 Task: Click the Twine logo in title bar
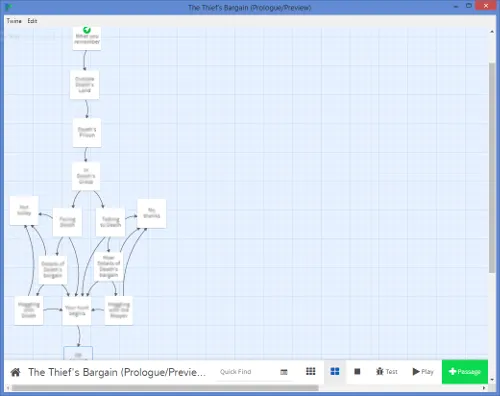click(9, 7)
